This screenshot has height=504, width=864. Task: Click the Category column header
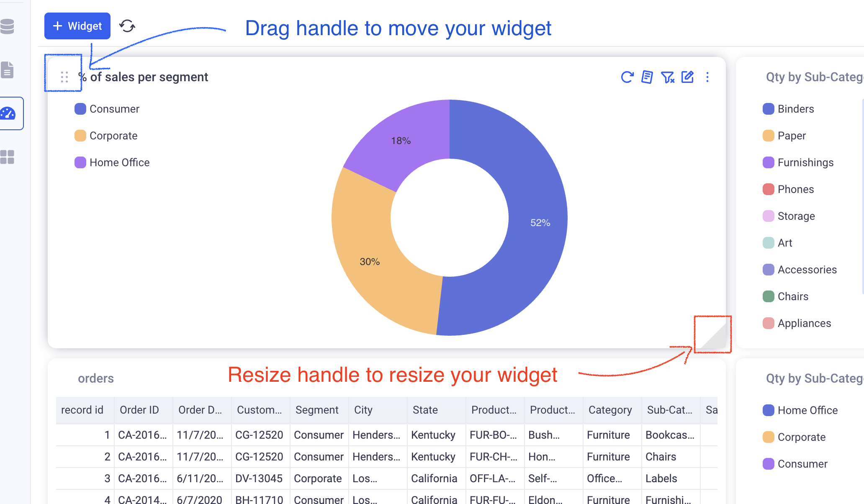610,410
